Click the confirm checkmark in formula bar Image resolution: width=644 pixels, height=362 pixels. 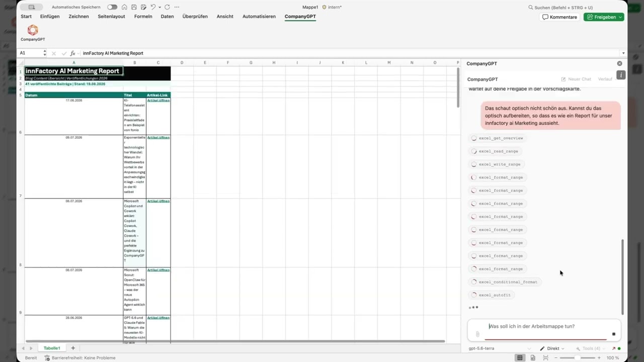click(64, 53)
